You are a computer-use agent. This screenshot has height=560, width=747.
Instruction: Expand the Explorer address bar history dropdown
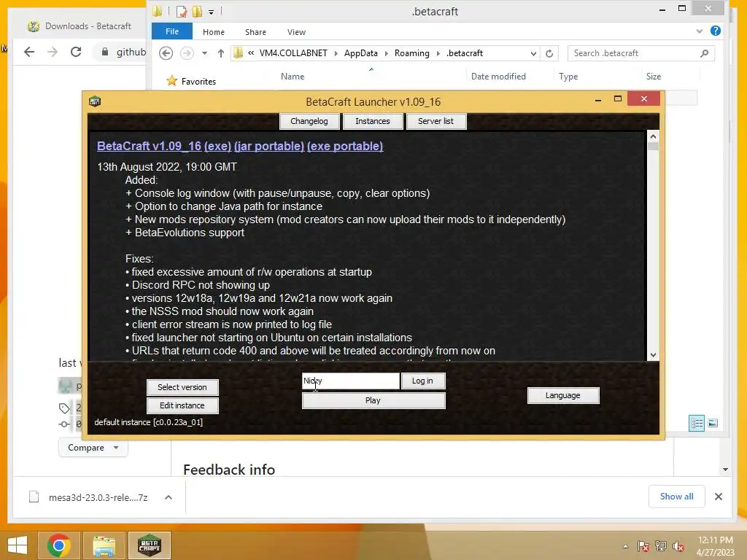pyautogui.click(x=533, y=53)
